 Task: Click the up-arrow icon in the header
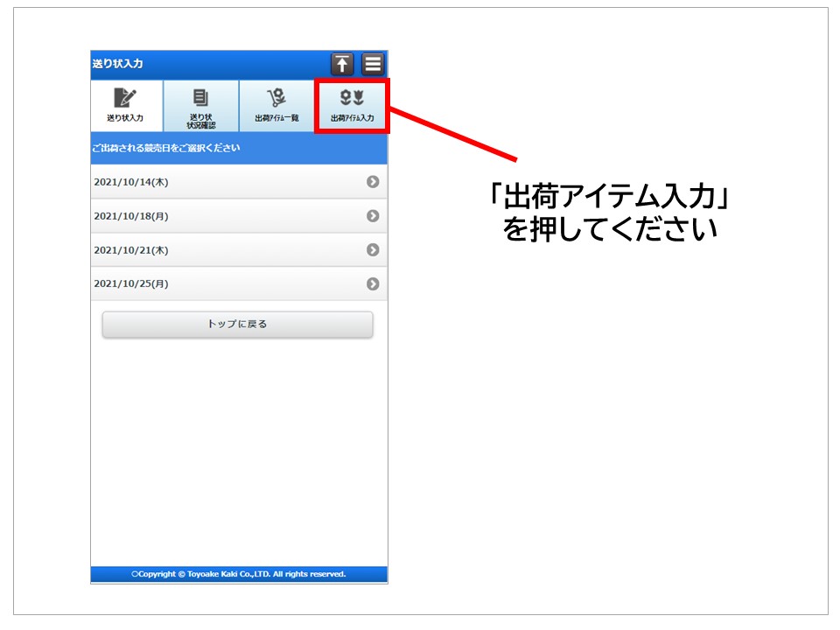pyautogui.click(x=342, y=64)
